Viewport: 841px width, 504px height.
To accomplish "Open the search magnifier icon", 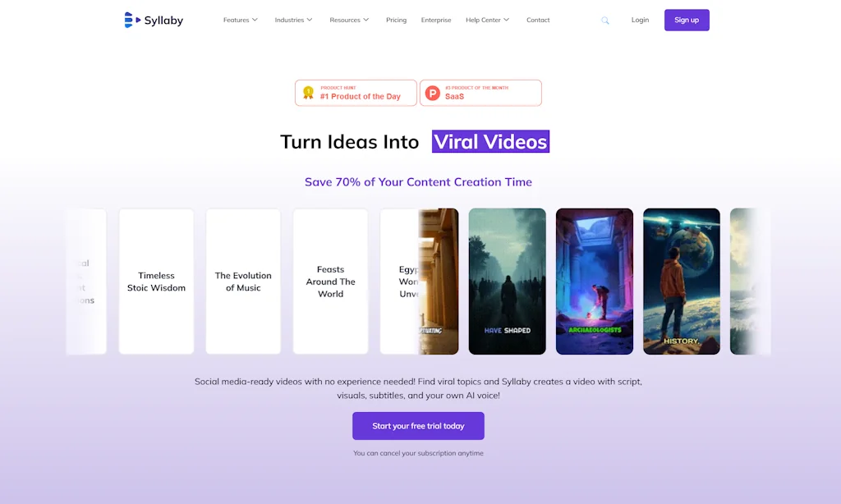I will [605, 21].
